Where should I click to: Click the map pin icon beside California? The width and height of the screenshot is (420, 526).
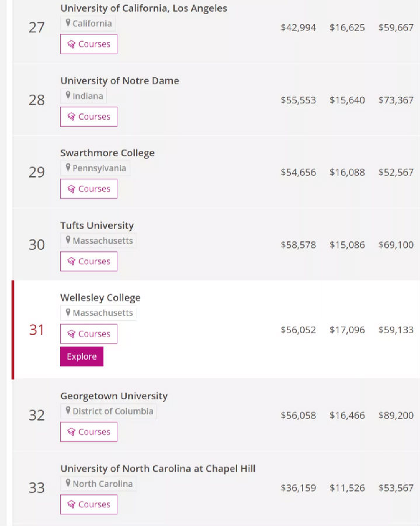coord(68,23)
